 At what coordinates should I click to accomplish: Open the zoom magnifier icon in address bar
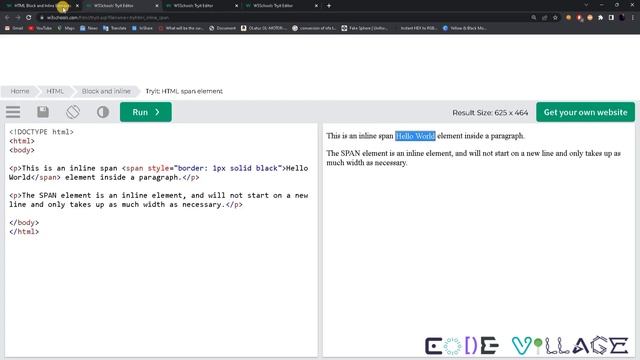[x=534, y=18]
